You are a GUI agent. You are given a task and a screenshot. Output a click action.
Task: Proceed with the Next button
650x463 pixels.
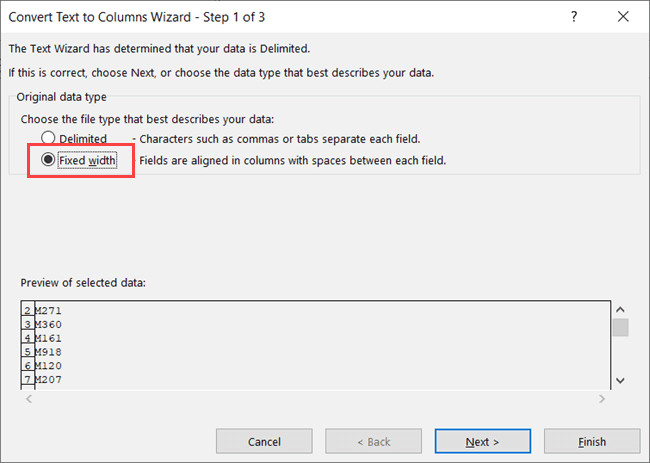coord(482,441)
